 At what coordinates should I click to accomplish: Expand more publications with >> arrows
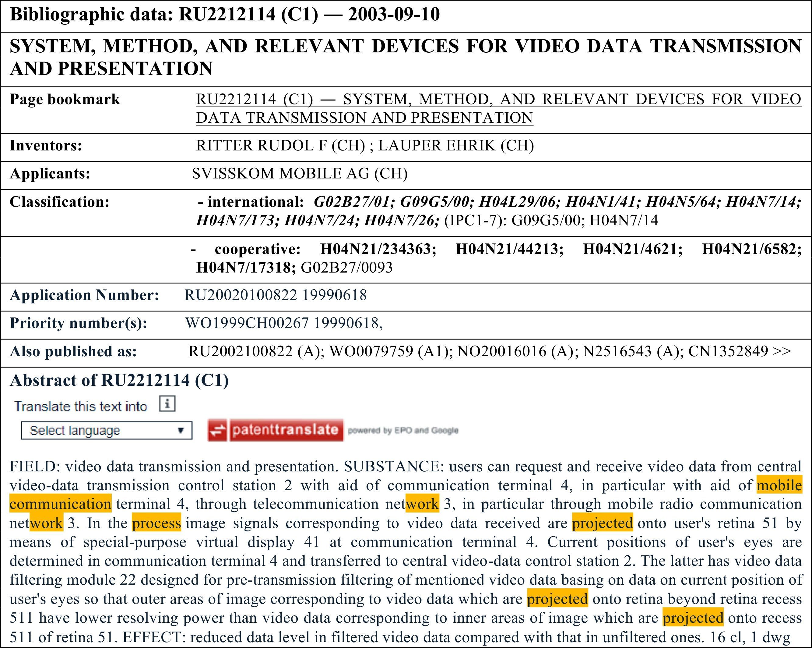tap(782, 351)
